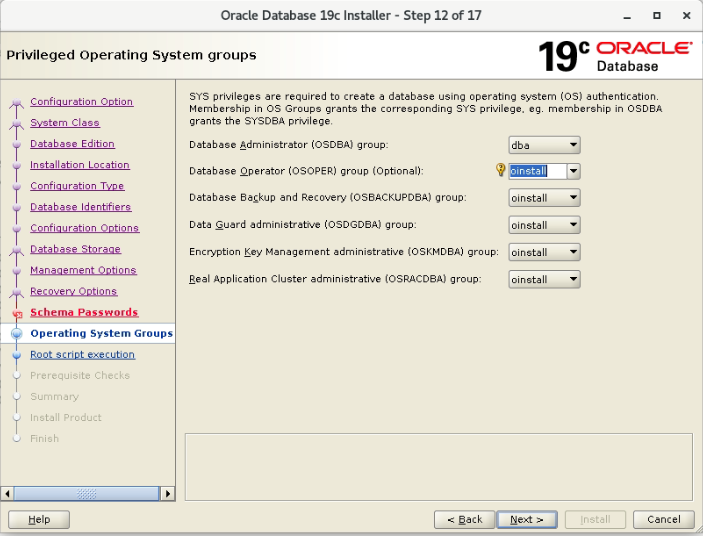Viewport: 703px width, 536px height.
Task: Go to Database Storage step
Action: (75, 249)
